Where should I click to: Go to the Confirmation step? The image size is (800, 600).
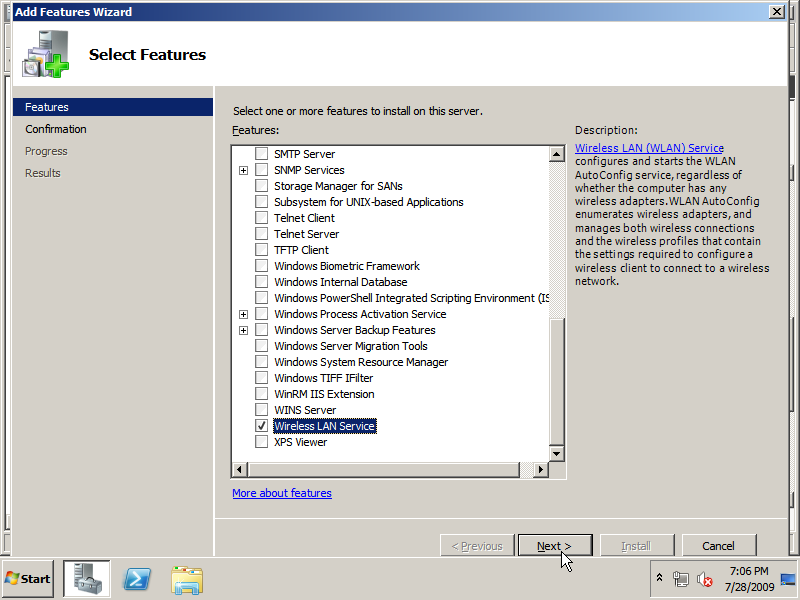[x=56, y=129]
